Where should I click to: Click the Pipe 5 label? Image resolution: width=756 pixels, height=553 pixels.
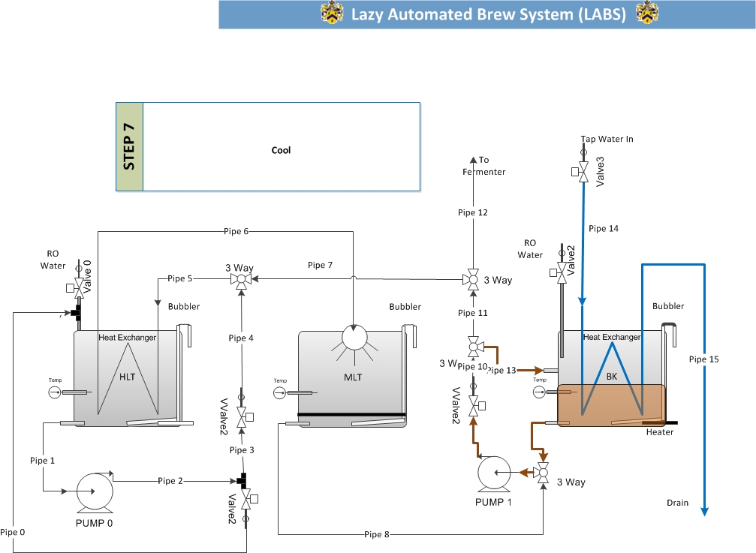click(180, 278)
